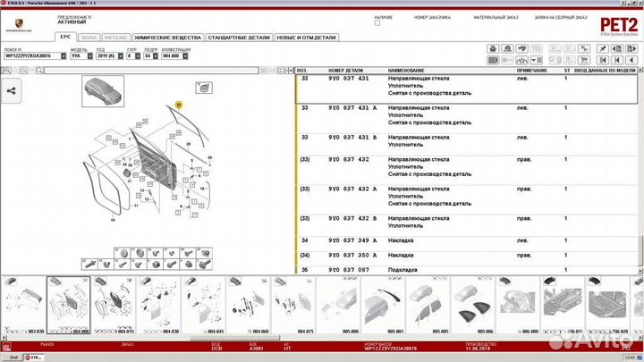Open the Стандартные детали tab

point(237,38)
